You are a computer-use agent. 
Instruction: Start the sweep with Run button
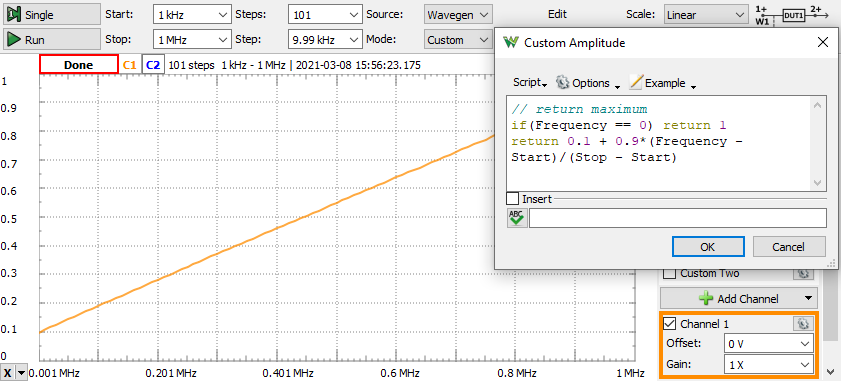pyautogui.click(x=52, y=40)
